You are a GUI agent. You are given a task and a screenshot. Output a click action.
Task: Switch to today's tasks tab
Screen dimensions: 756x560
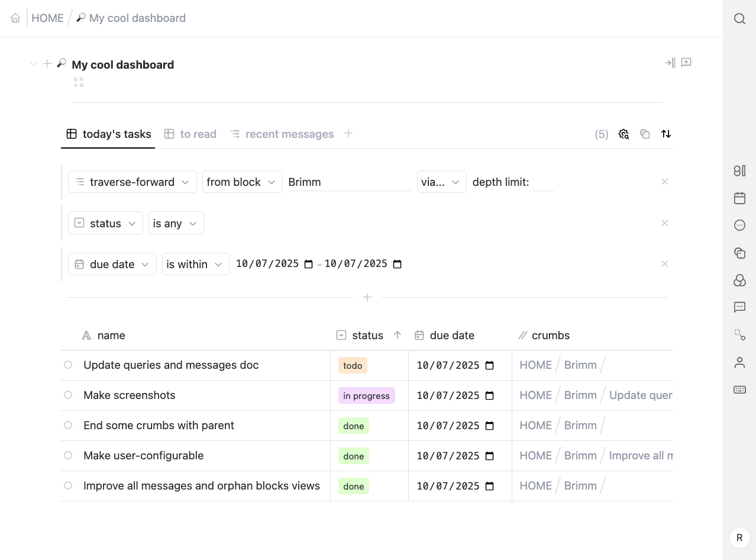[x=108, y=134]
